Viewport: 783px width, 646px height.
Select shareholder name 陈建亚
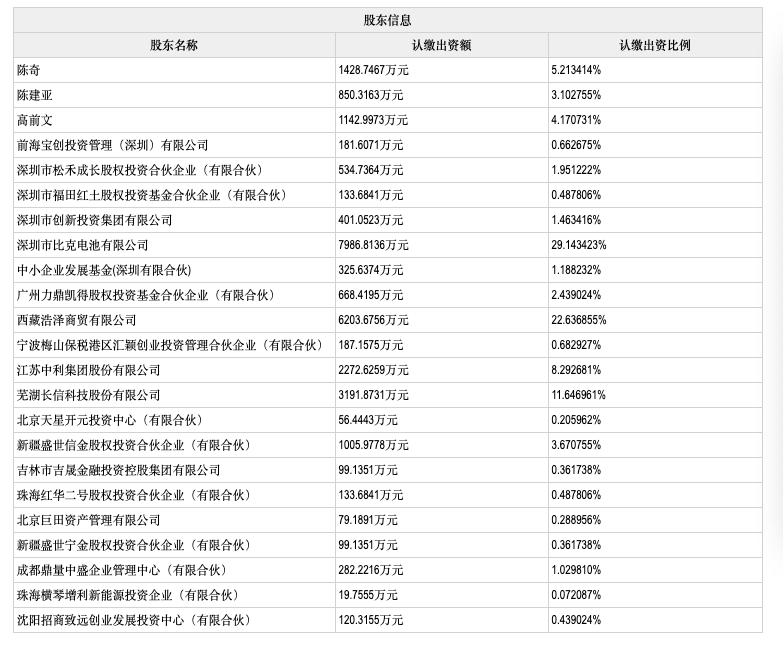tap(34, 95)
